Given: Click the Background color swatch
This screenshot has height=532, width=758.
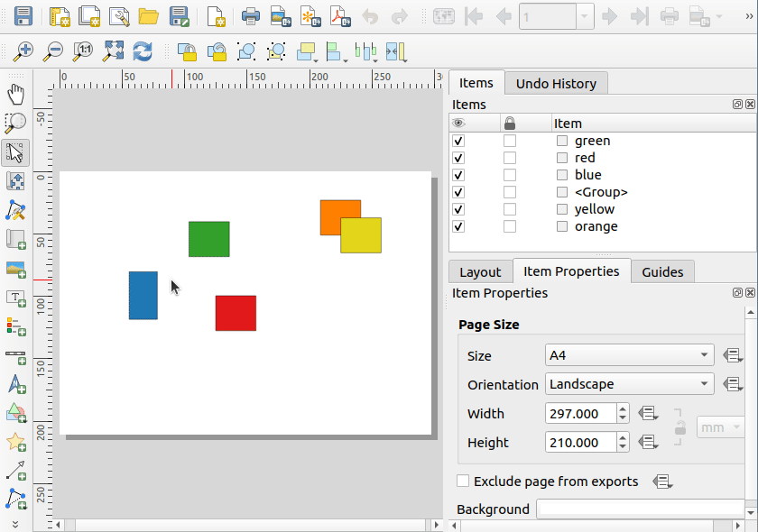Looking at the screenshot, I should pyautogui.click(x=641, y=509).
